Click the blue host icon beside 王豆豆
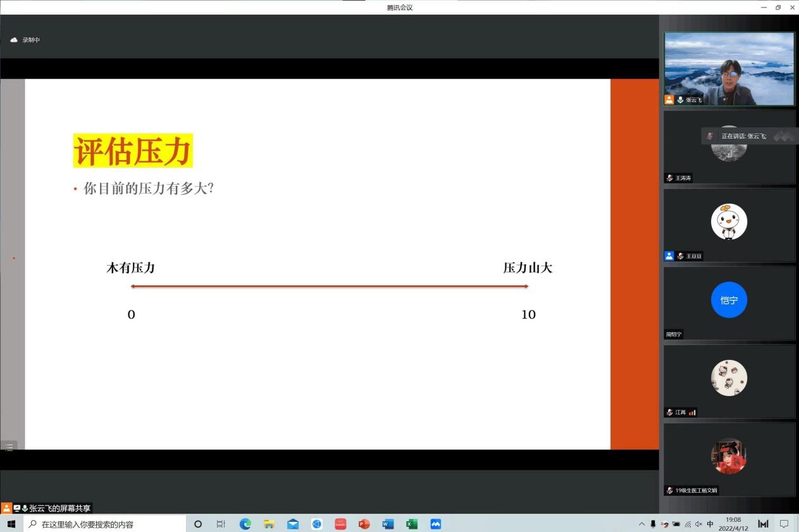 coord(669,256)
